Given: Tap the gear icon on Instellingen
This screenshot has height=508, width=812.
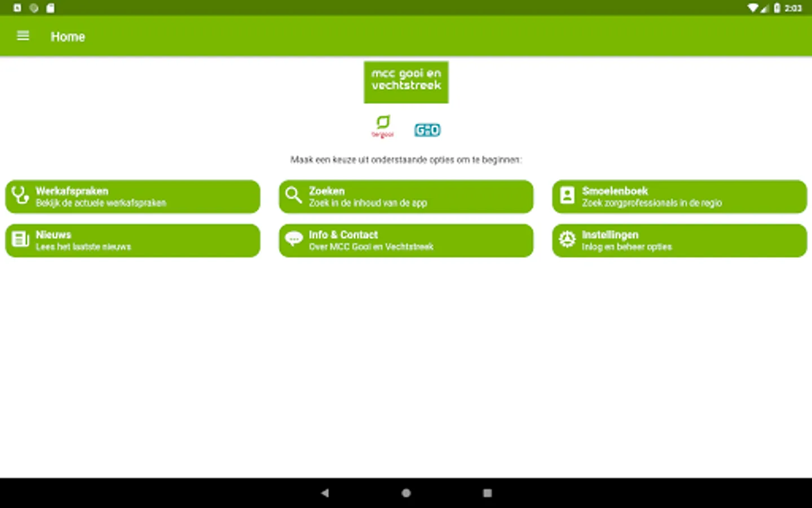Looking at the screenshot, I should [x=567, y=239].
